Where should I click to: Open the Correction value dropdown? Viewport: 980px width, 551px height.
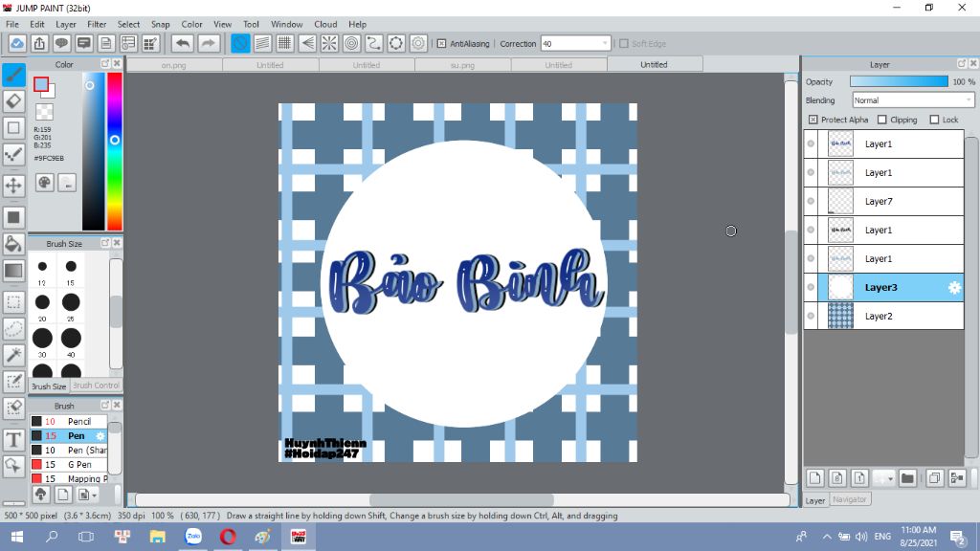pyautogui.click(x=605, y=44)
